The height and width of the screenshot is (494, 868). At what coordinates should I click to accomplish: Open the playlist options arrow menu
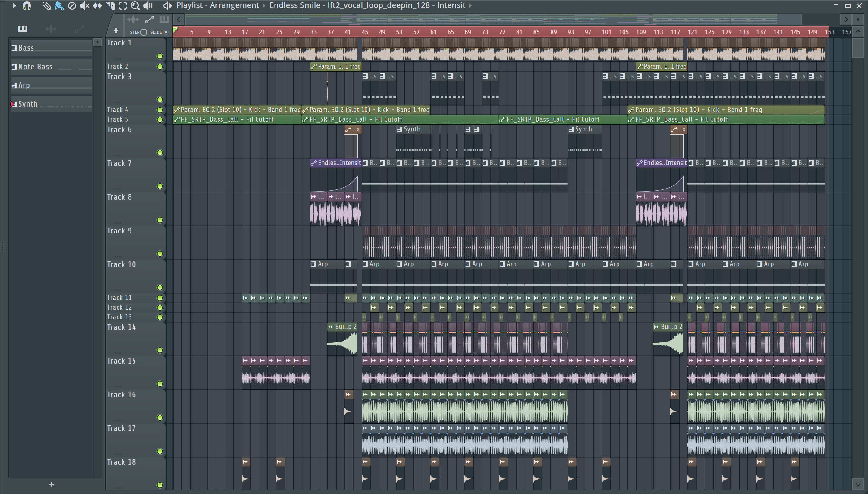tap(14, 5)
